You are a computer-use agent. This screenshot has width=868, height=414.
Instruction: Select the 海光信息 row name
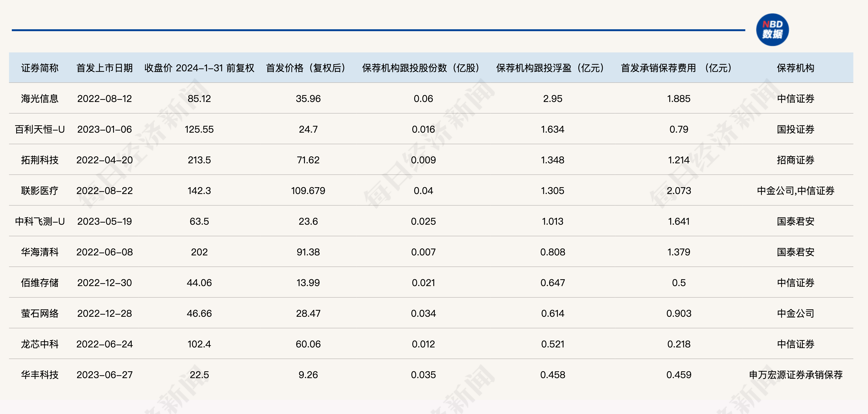[40, 99]
